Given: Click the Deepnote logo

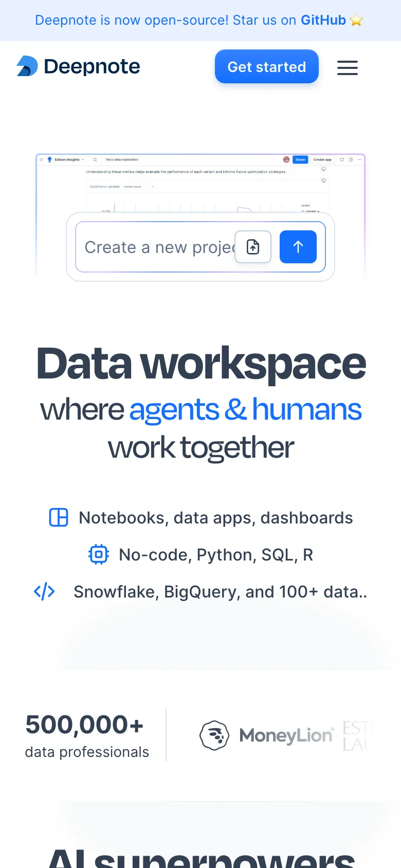Looking at the screenshot, I should coord(77,66).
